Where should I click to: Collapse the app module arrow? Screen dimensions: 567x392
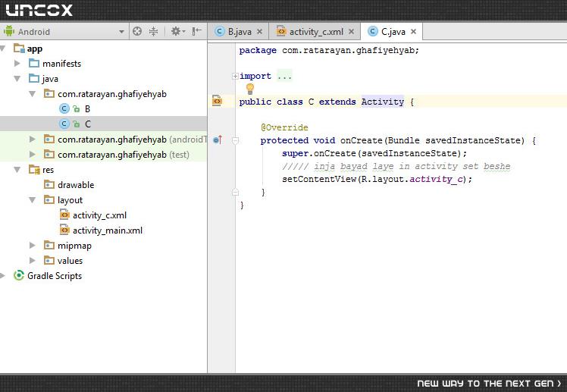2,49
